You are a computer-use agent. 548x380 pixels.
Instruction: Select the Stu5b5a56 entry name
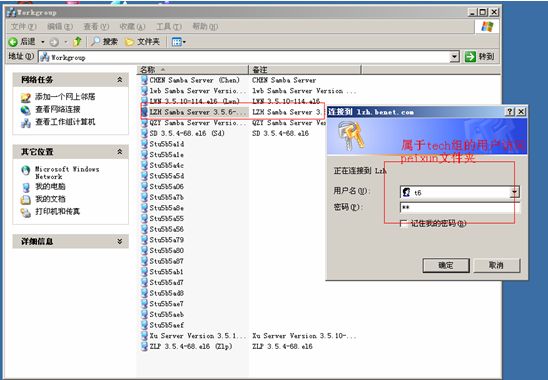tap(167, 229)
